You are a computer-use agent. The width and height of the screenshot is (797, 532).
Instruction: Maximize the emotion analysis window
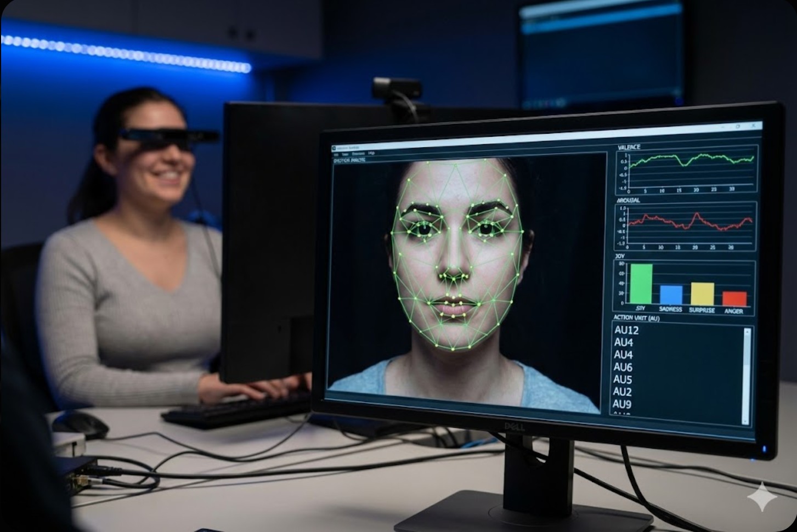tap(738, 127)
